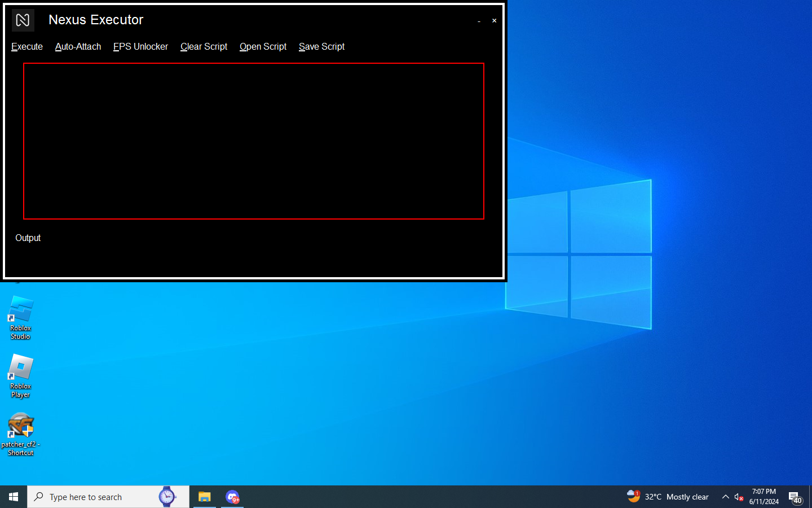812x508 pixels.
Task: Close the Nexus Executor window
Action: [495, 21]
